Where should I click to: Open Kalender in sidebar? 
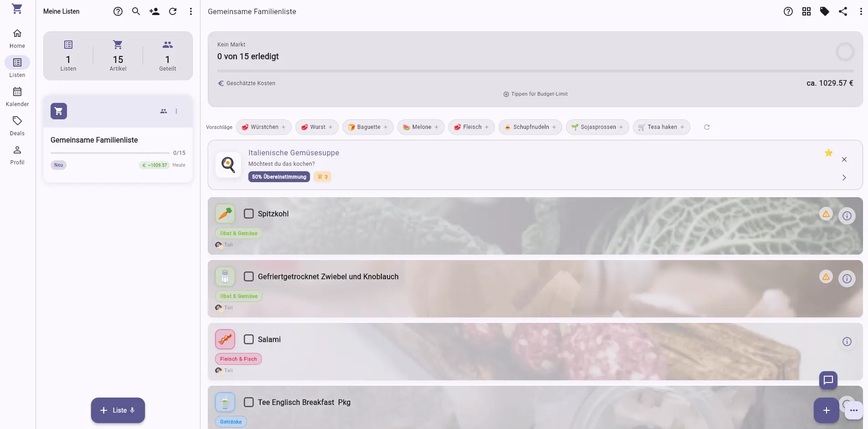pyautogui.click(x=17, y=97)
